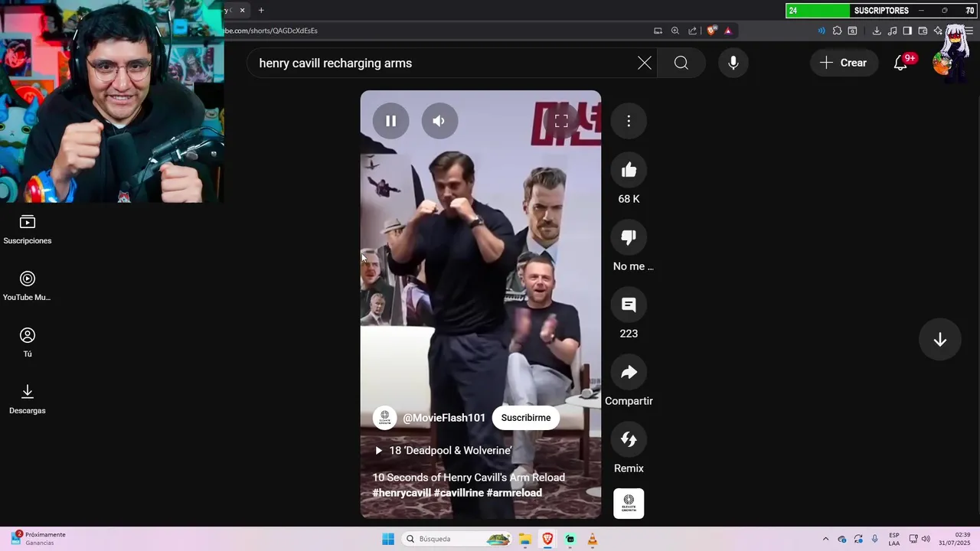Viewport: 980px width, 551px height.
Task: Open YouTube Music in the sidebar
Action: tap(28, 286)
